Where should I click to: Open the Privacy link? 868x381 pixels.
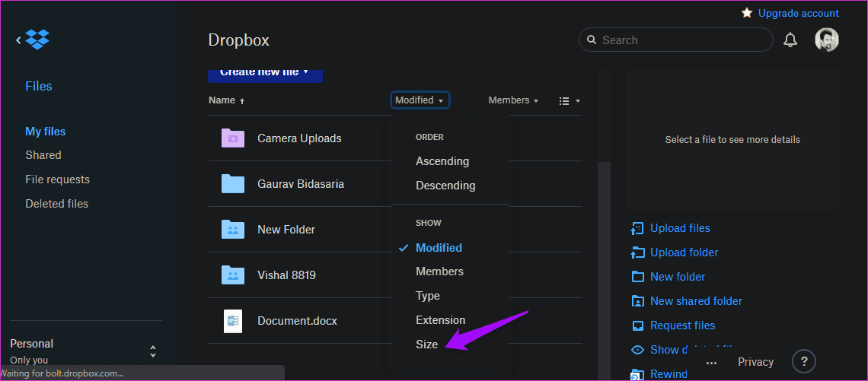pyautogui.click(x=755, y=362)
